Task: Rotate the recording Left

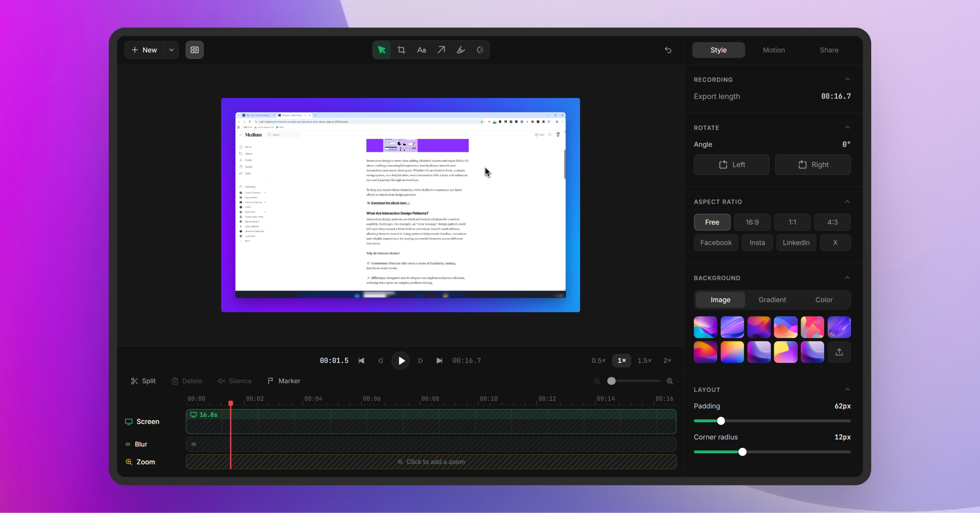Action: 732,165
